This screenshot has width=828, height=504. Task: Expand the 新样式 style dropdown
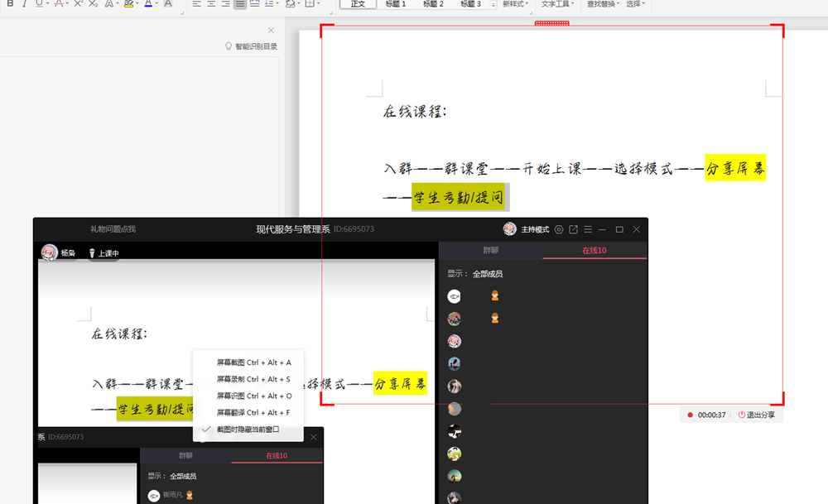point(514,4)
